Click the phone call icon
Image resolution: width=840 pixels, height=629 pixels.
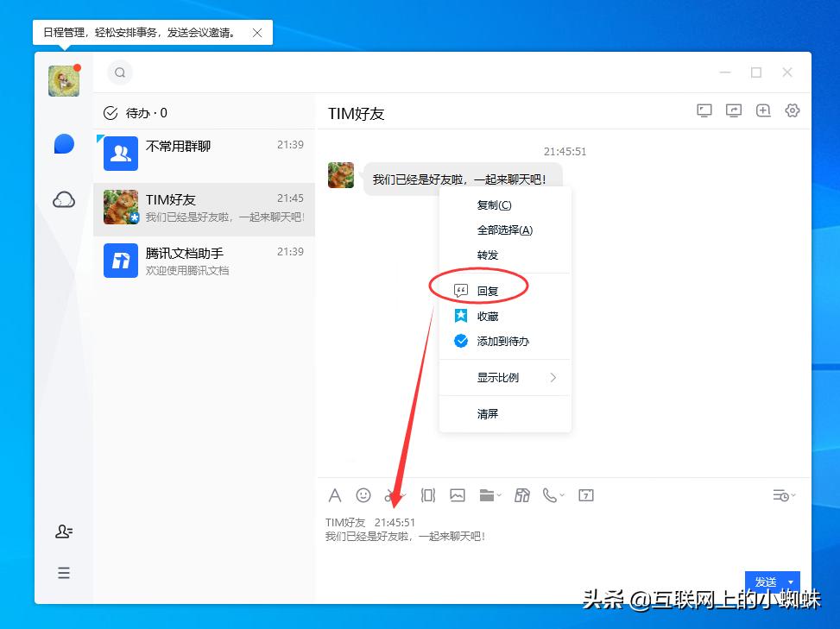(x=550, y=496)
